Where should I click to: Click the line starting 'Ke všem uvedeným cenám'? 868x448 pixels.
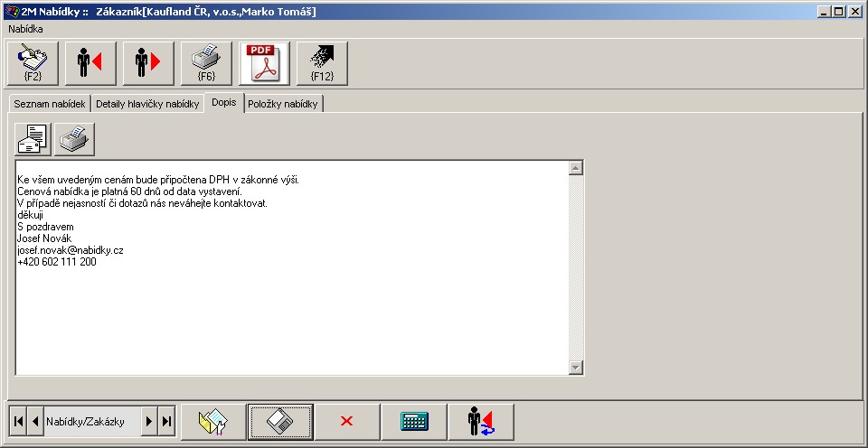click(158, 181)
